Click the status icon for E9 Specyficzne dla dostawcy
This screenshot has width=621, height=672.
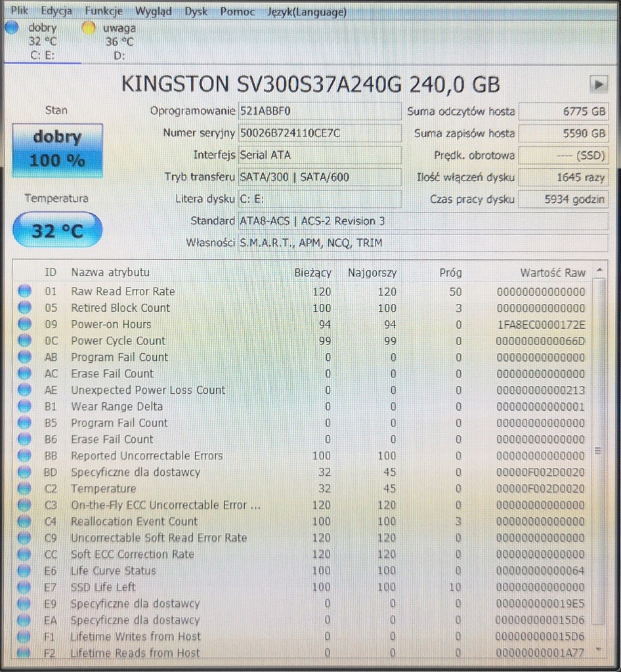pos(25,604)
